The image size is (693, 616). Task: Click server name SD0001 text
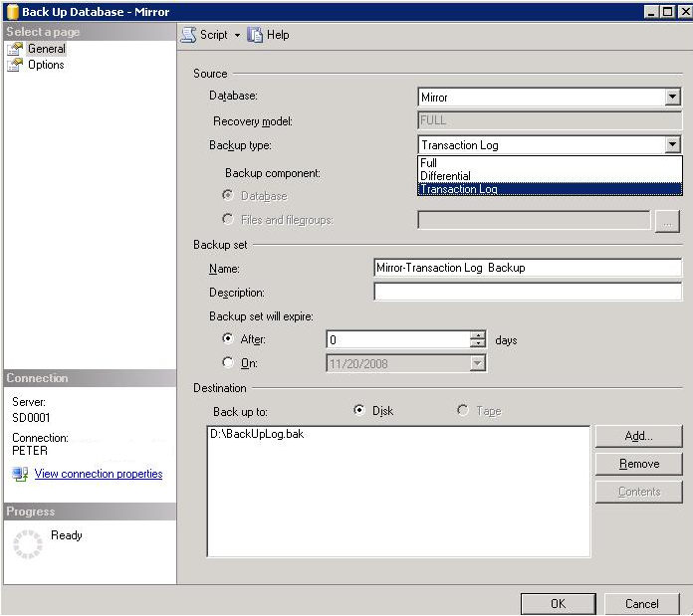point(31,418)
